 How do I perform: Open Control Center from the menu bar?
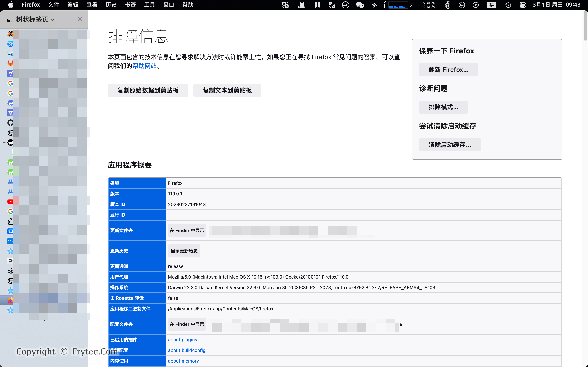point(522,5)
